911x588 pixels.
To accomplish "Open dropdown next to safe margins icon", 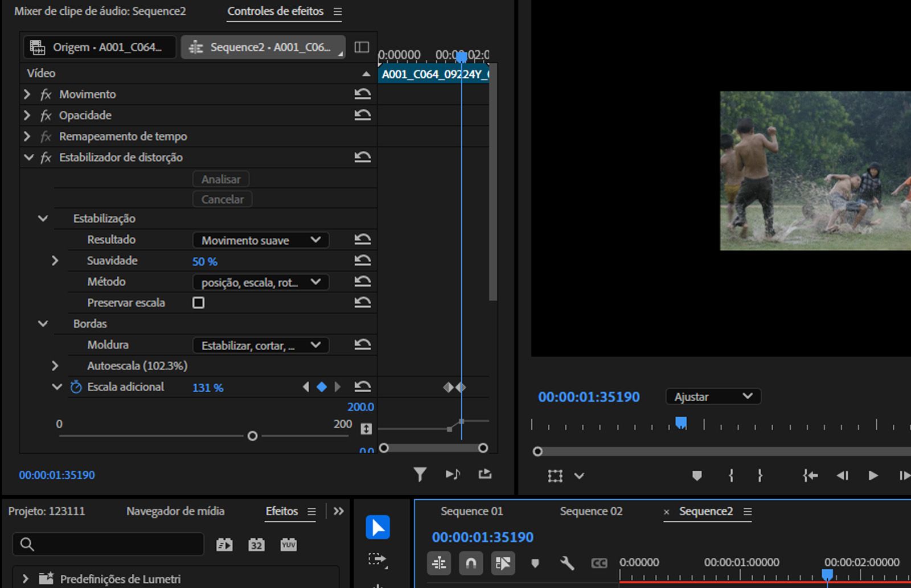I will [x=579, y=476].
